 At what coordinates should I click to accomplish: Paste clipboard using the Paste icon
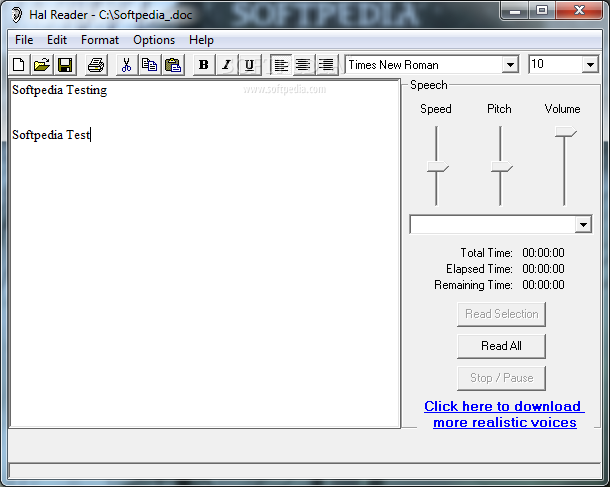(x=173, y=65)
